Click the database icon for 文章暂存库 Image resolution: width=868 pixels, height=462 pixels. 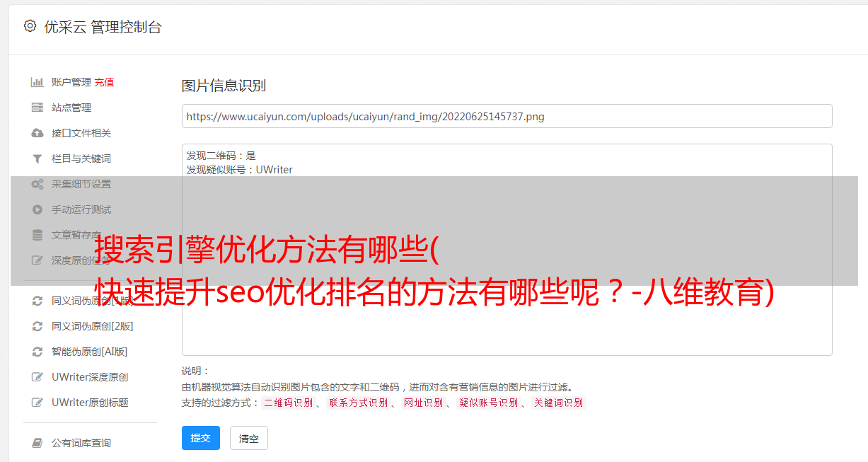[x=37, y=235]
